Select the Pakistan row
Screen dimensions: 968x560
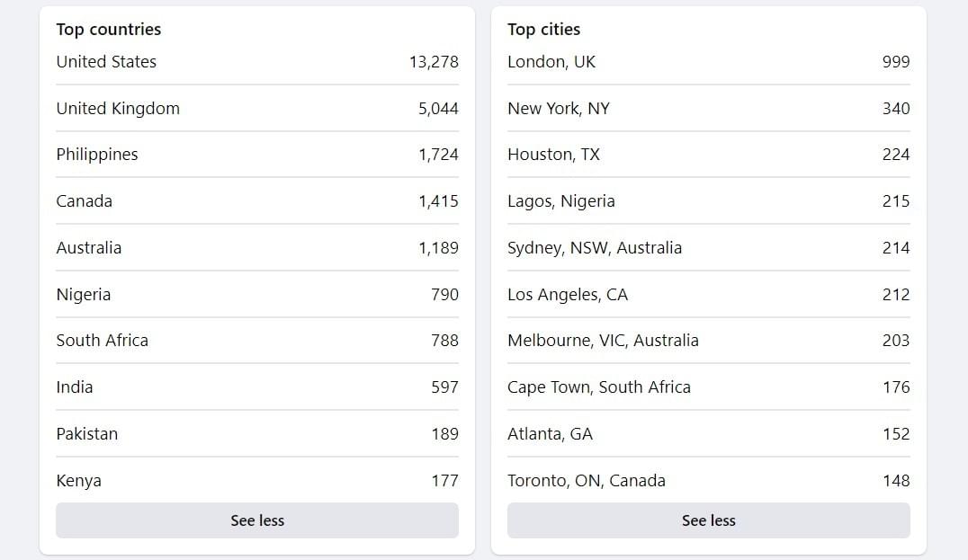click(256, 433)
